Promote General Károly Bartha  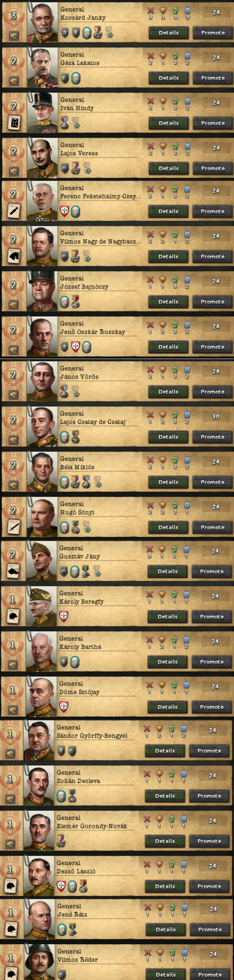(212, 662)
